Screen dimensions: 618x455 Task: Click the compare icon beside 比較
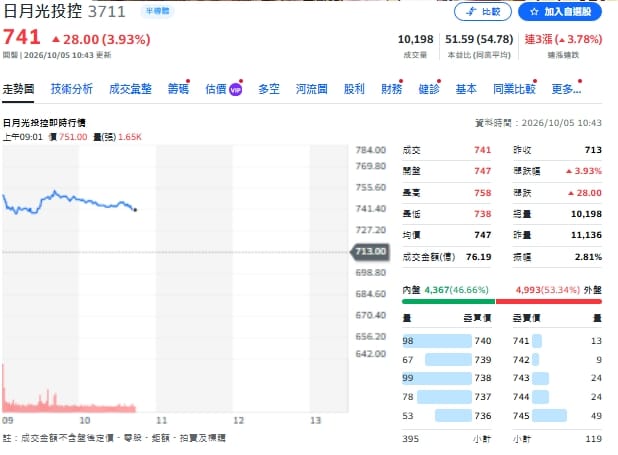[x=471, y=12]
